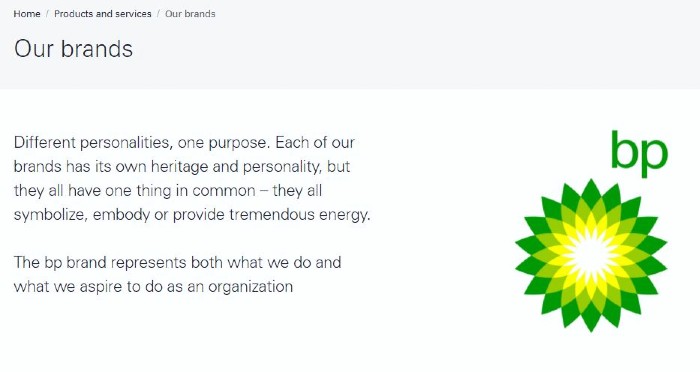
Task: Click the slash separator after Home
Action: (x=47, y=14)
